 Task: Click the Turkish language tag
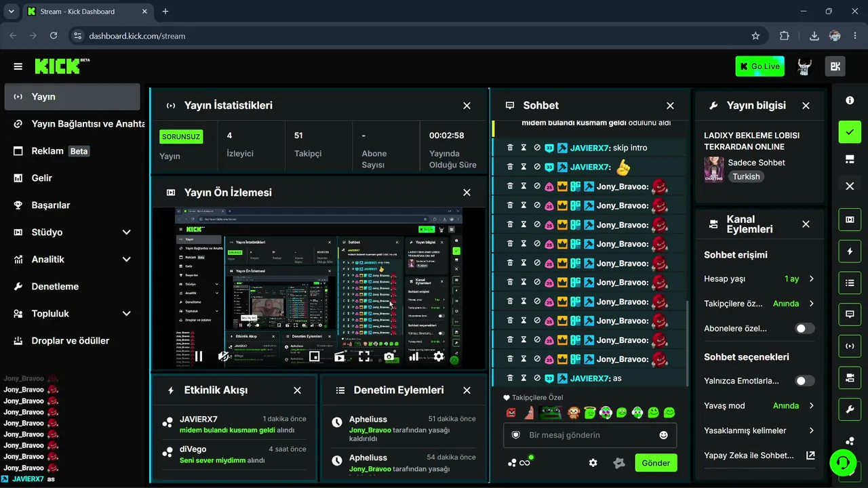point(746,176)
